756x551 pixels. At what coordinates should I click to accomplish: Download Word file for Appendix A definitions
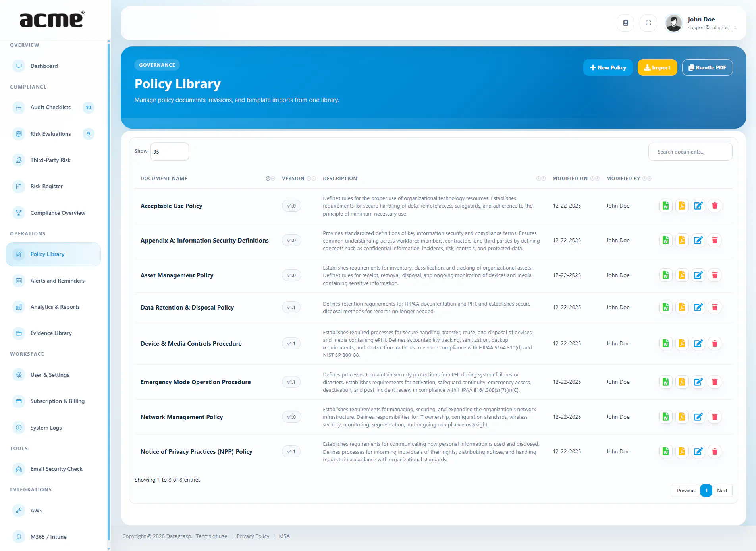pos(665,240)
